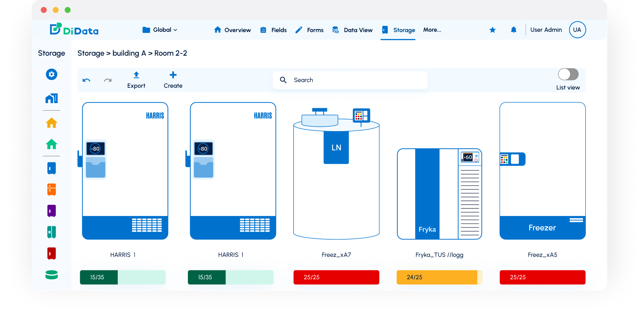Select the green home icon
Image resolution: width=644 pixels, height=317 pixels.
click(x=51, y=144)
